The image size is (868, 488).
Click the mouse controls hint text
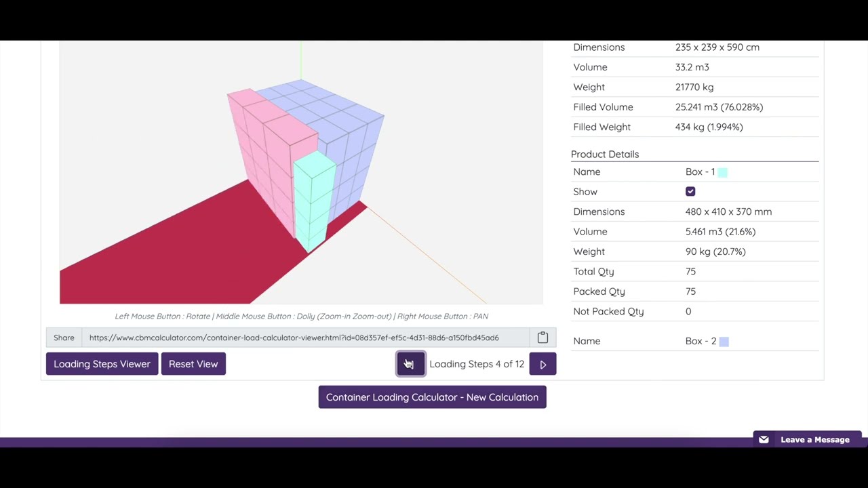(x=301, y=316)
